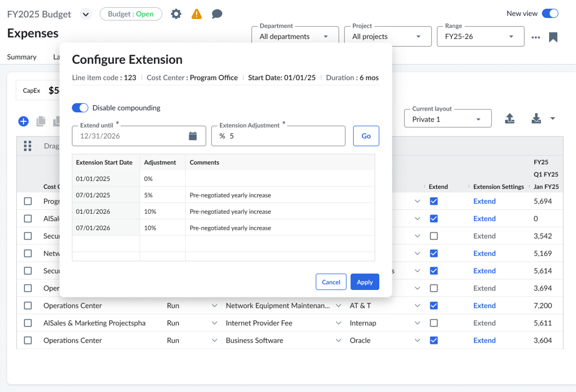This screenshot has height=392, width=576.
Task: Click the 07/01/2025 extension start date cell
Action: 106,195
